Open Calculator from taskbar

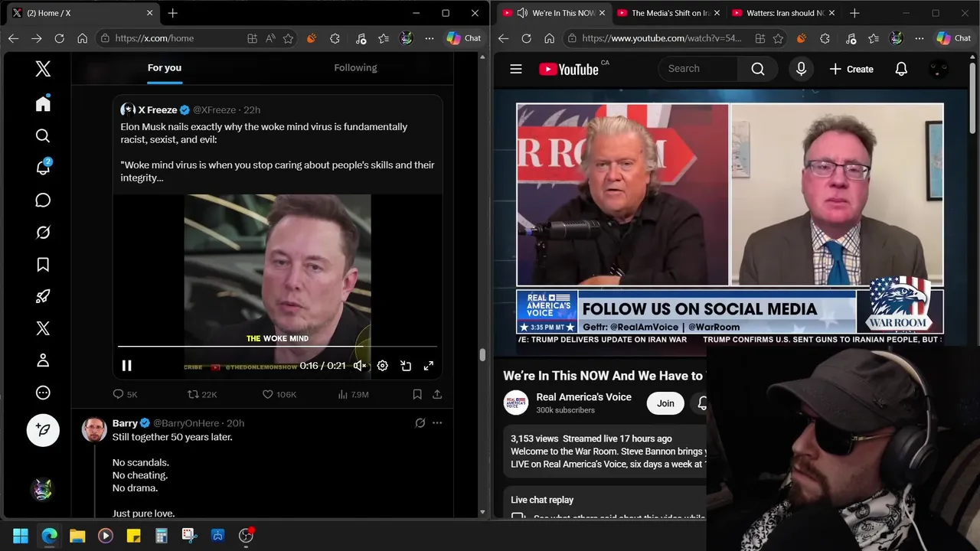click(x=162, y=536)
